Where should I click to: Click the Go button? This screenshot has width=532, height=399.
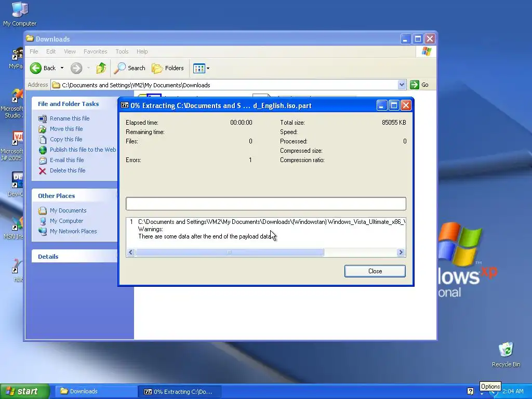point(419,85)
